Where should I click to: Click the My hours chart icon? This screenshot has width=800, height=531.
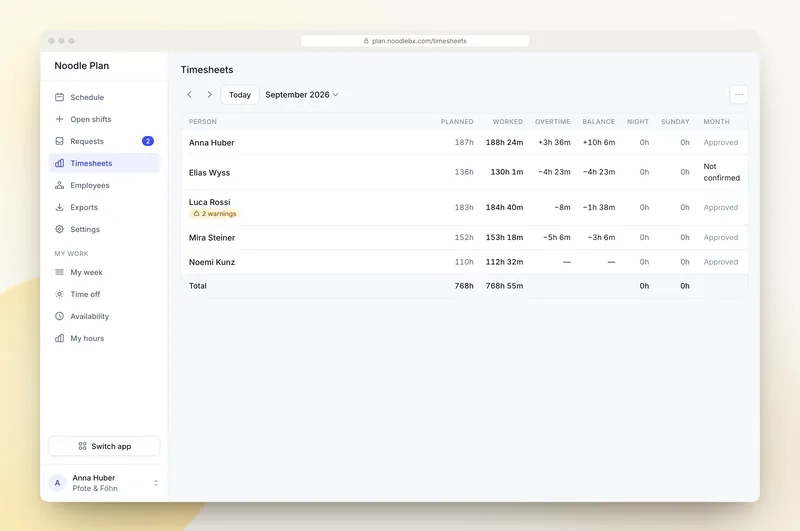59,338
